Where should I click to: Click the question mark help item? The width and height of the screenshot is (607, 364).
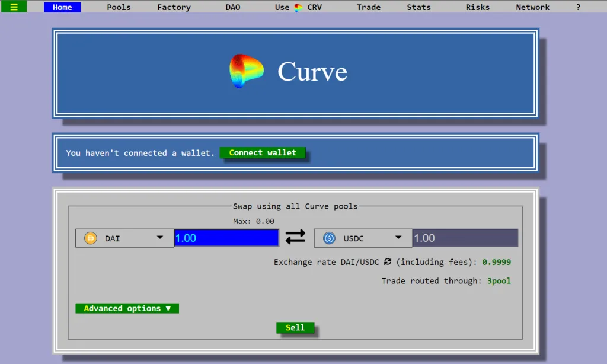(579, 7)
